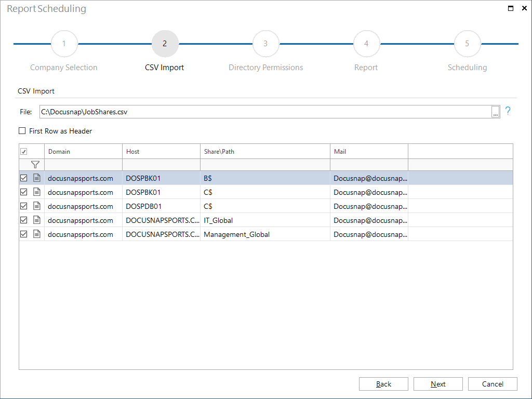Go to step 1 Company Selection
This screenshot has height=399, width=532.
click(x=64, y=44)
